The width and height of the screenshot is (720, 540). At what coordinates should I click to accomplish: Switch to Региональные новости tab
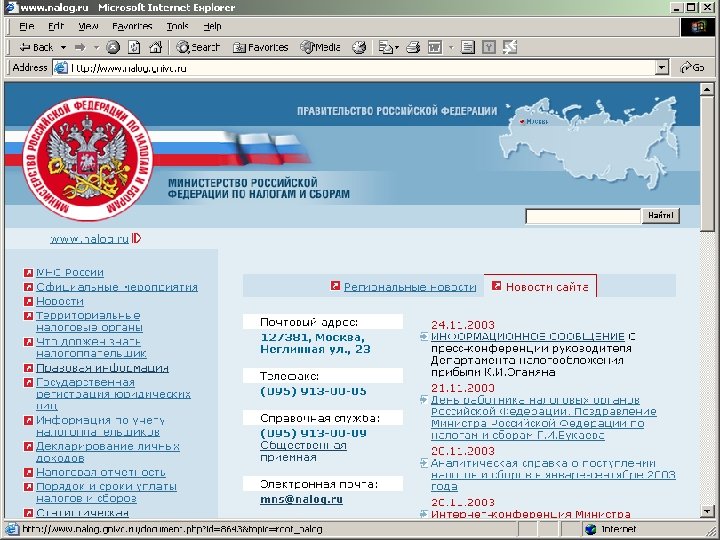click(410, 287)
